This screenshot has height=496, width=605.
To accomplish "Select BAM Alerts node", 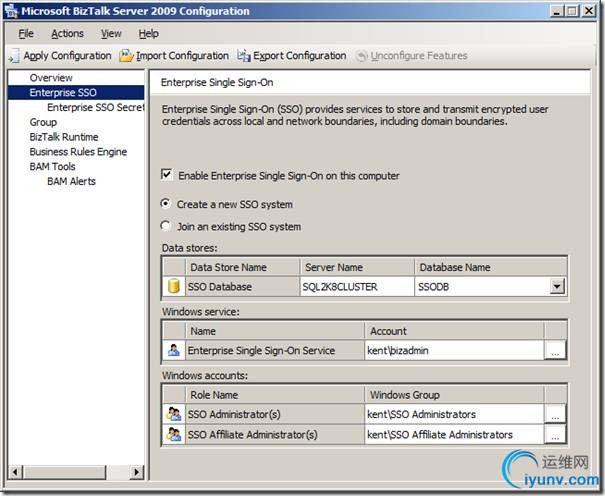I will point(71,181).
